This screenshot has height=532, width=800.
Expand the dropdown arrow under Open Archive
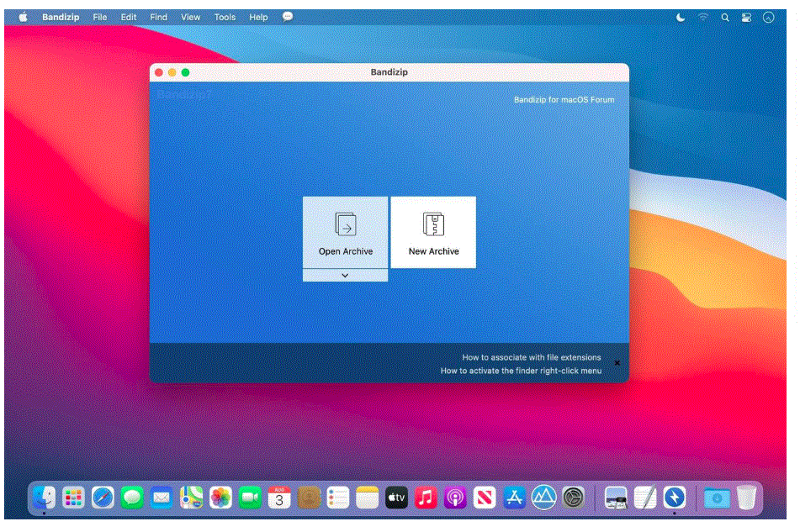click(345, 275)
